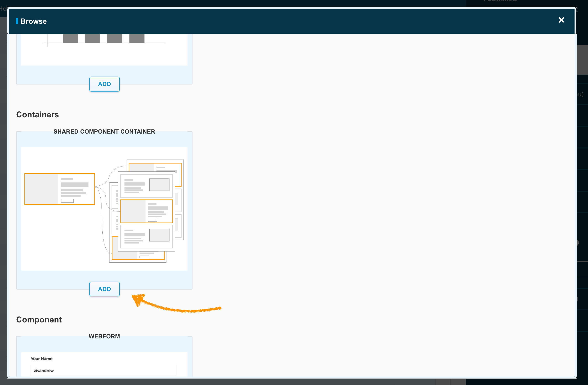
Task: Click the Containers section heading
Action: click(38, 115)
